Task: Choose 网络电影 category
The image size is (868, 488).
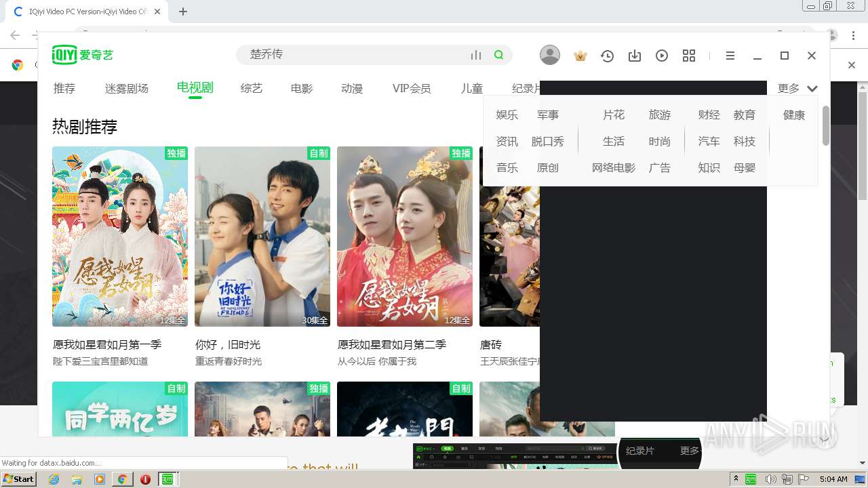Action: (x=614, y=168)
